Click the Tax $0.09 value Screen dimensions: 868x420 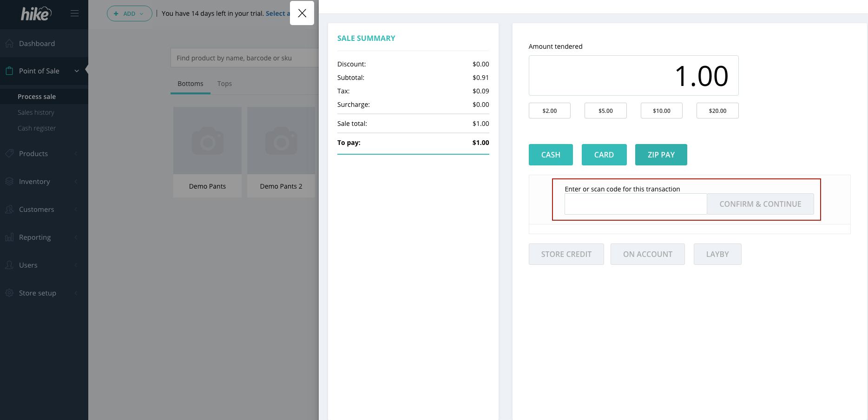click(x=480, y=91)
